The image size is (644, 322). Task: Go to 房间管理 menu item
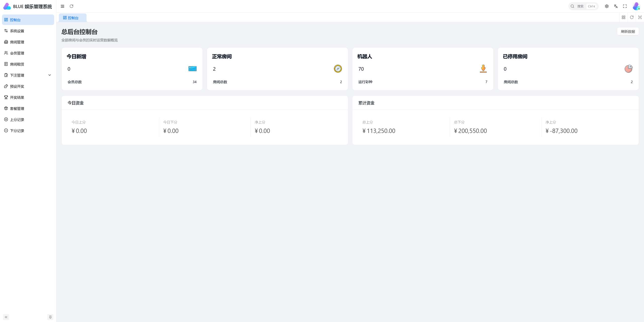coord(28,42)
